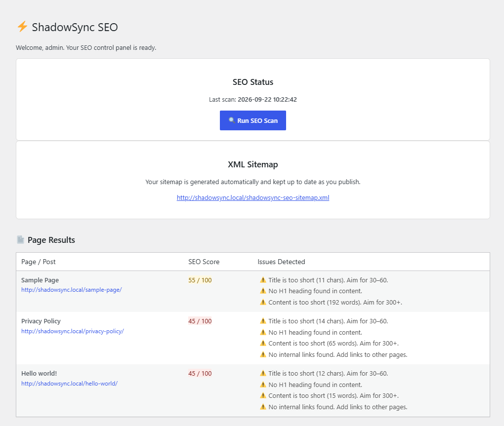This screenshot has height=426, width=504.
Task: Open the sample-page URL link
Action: tap(71, 290)
